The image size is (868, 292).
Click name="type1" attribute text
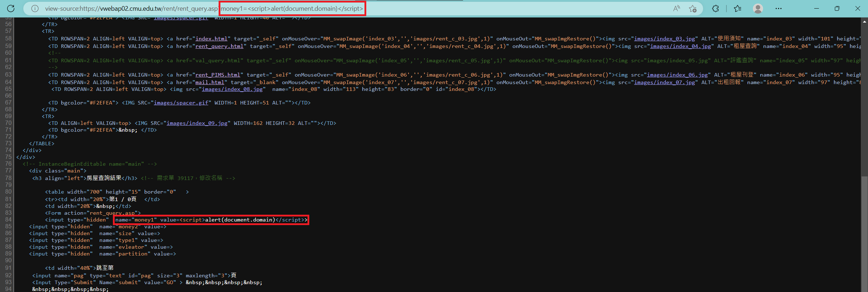coord(119,240)
